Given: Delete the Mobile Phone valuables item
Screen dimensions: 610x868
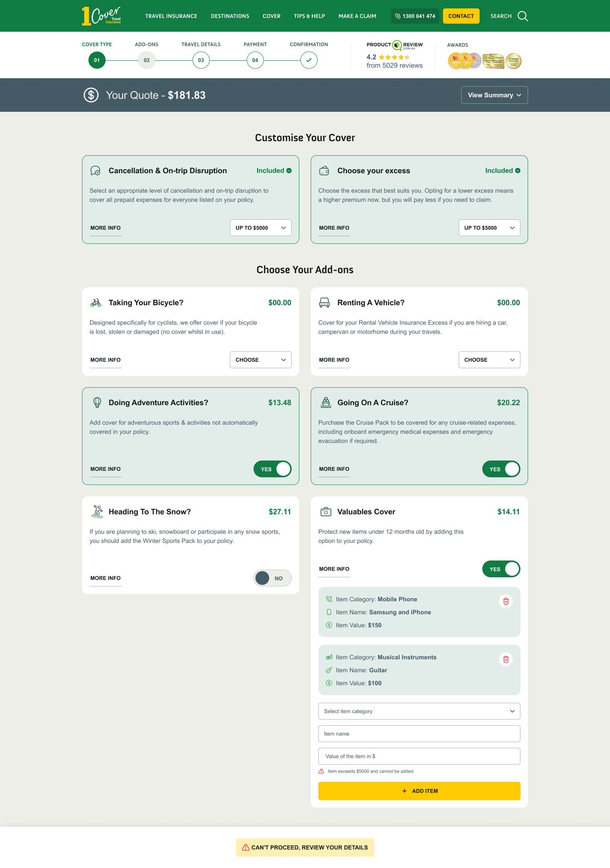Looking at the screenshot, I should pyautogui.click(x=506, y=601).
